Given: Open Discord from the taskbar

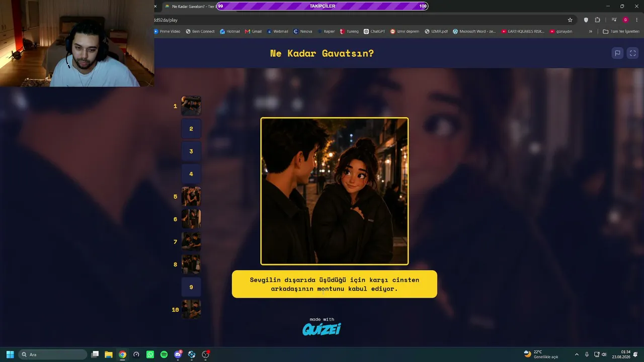Looking at the screenshot, I should click(x=178, y=354).
